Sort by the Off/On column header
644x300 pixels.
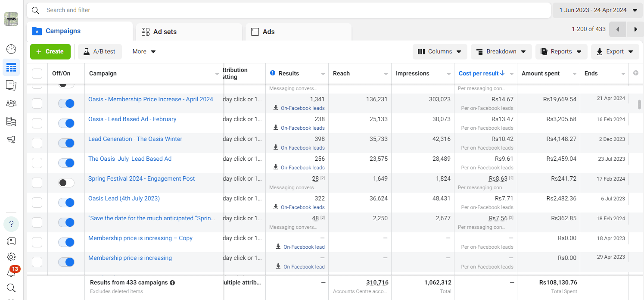[61, 73]
